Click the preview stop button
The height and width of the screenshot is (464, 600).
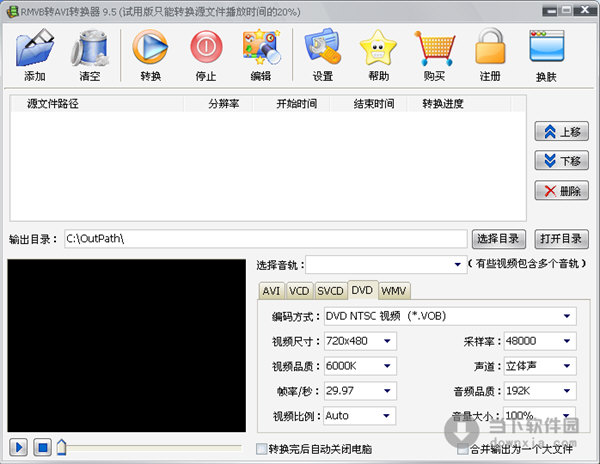tap(42, 447)
